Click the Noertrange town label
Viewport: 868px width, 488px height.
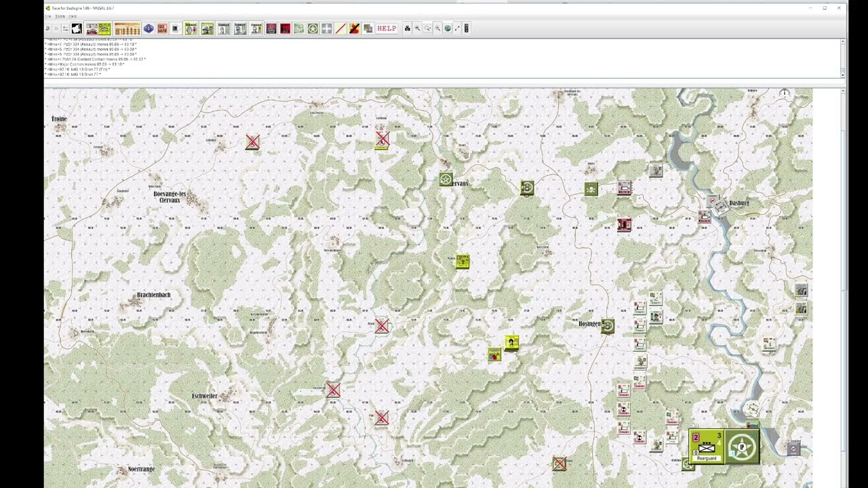click(141, 469)
